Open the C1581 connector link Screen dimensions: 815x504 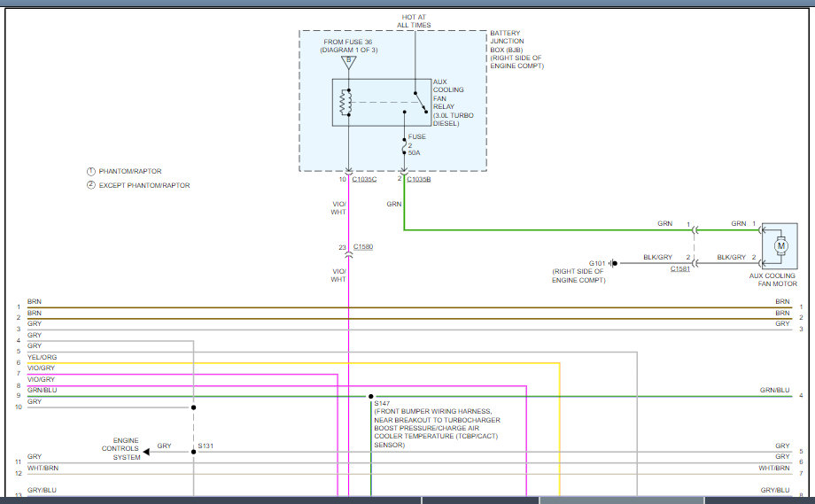pyautogui.click(x=680, y=268)
